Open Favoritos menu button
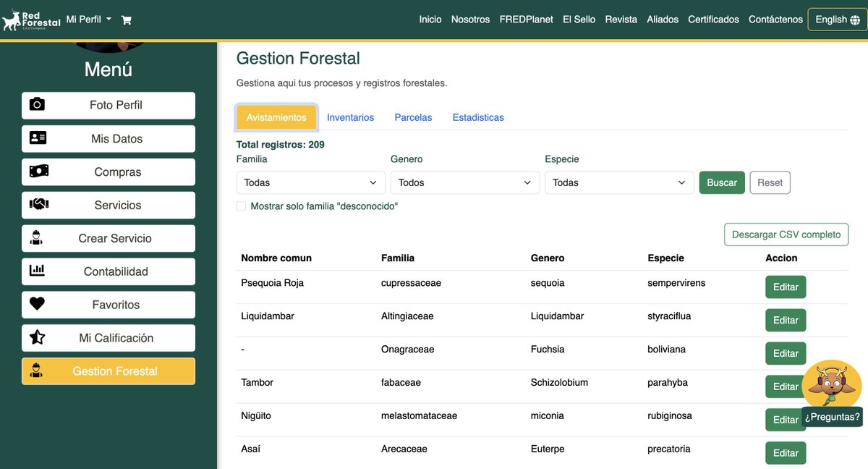 [x=109, y=305]
